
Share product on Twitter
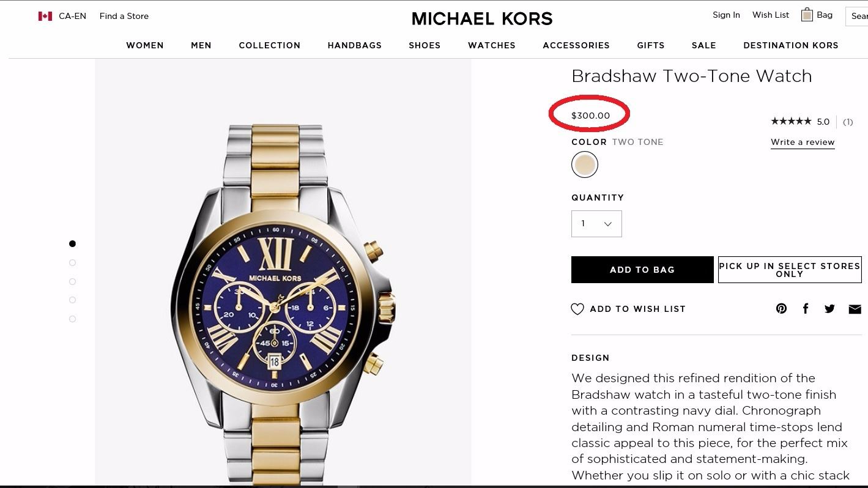pyautogui.click(x=829, y=309)
